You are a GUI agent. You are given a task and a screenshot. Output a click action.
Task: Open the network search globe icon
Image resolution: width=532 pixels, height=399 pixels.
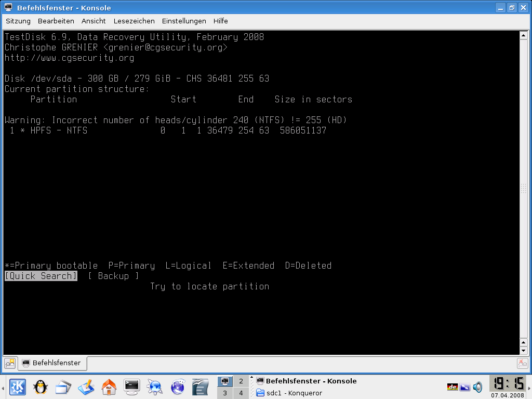pos(155,387)
